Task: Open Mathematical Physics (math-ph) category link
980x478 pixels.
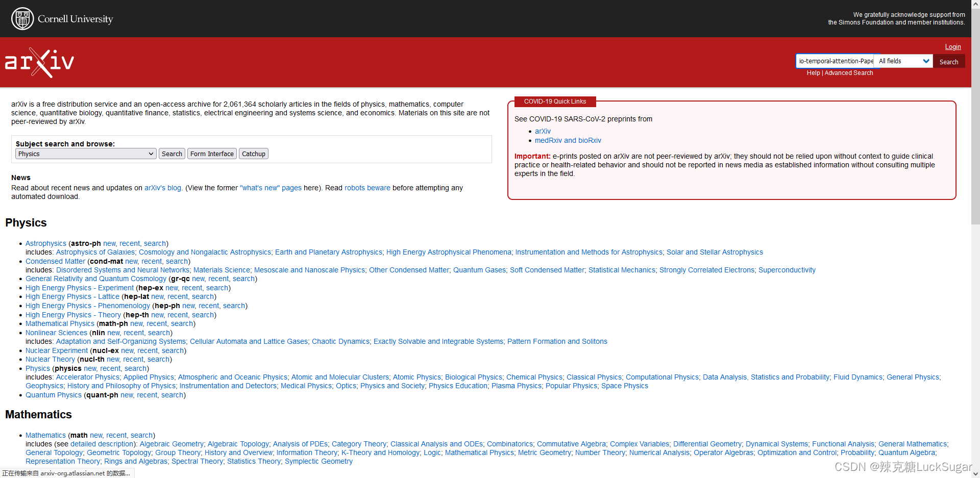Action: [60, 323]
